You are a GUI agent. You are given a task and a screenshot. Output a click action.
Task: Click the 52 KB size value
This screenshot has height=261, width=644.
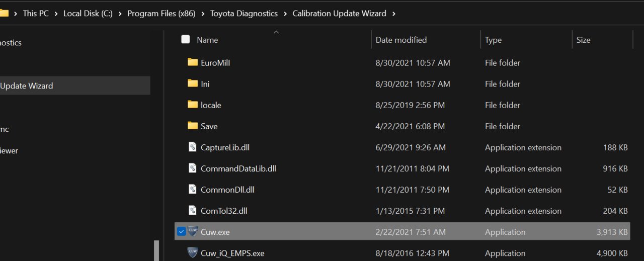click(x=617, y=190)
